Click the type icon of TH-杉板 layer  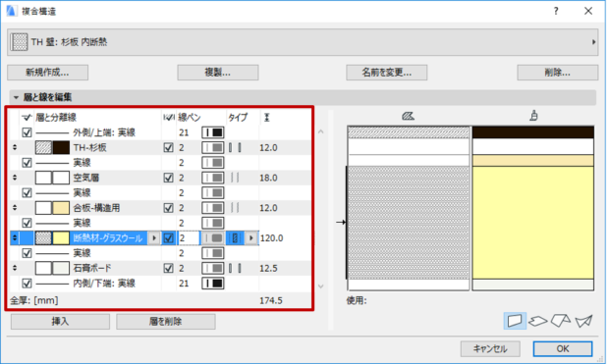click(x=235, y=147)
